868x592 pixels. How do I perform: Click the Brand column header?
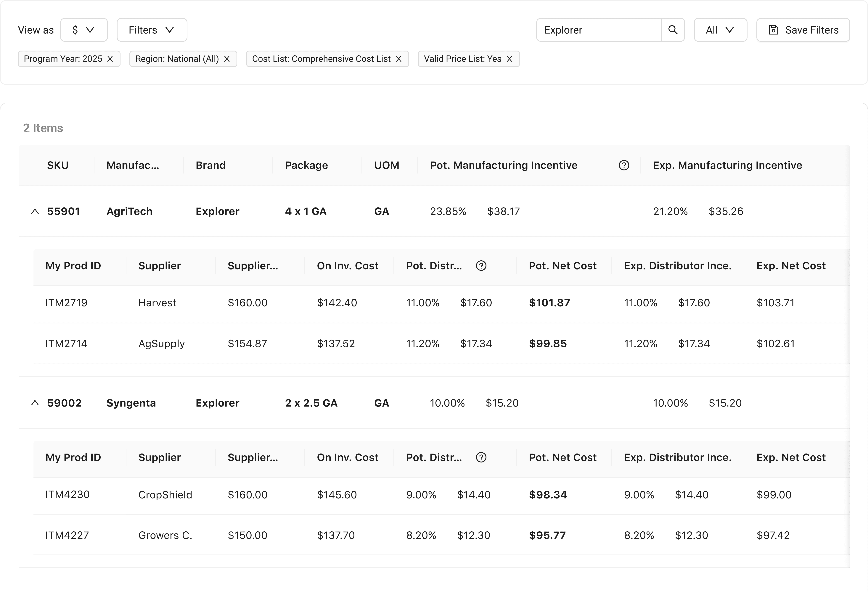point(211,165)
